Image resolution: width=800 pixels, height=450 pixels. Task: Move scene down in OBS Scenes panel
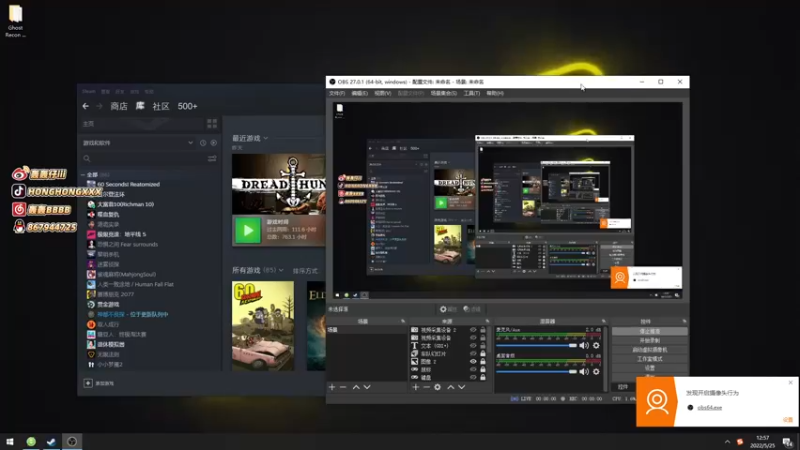(x=367, y=387)
